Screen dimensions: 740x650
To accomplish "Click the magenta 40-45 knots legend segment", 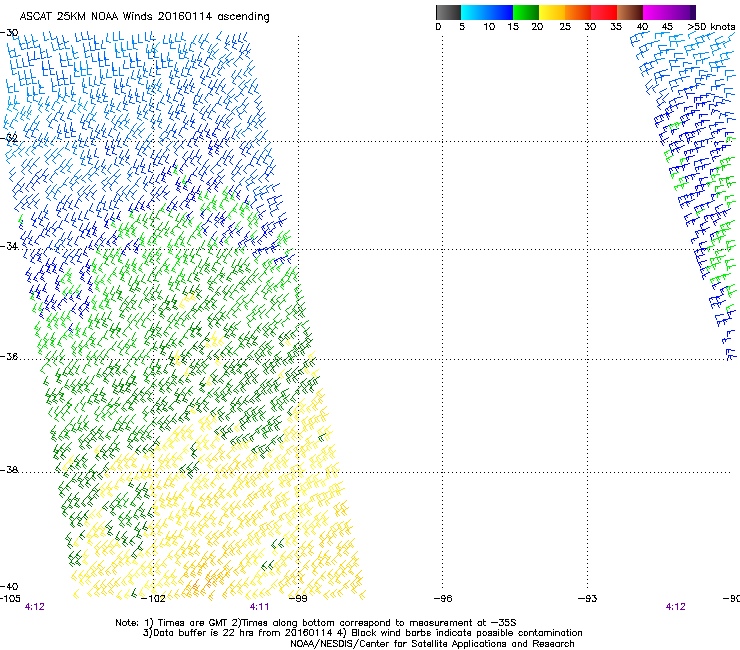I will click(656, 12).
